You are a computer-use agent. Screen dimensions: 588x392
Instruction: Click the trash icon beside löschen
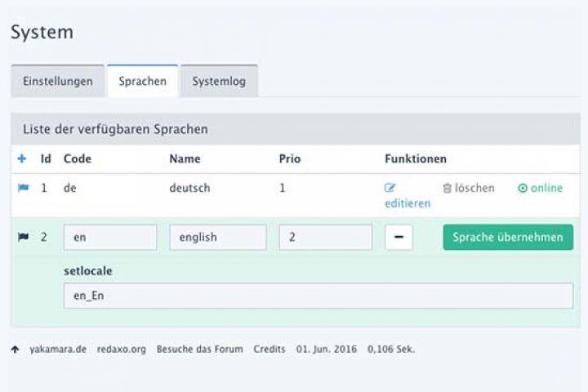(x=447, y=188)
